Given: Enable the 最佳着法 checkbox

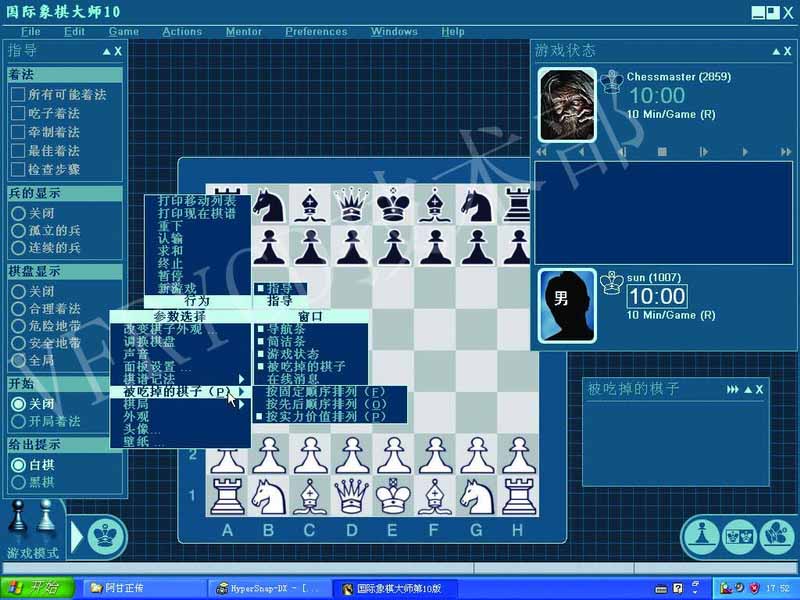Looking at the screenshot, I should tap(18, 151).
